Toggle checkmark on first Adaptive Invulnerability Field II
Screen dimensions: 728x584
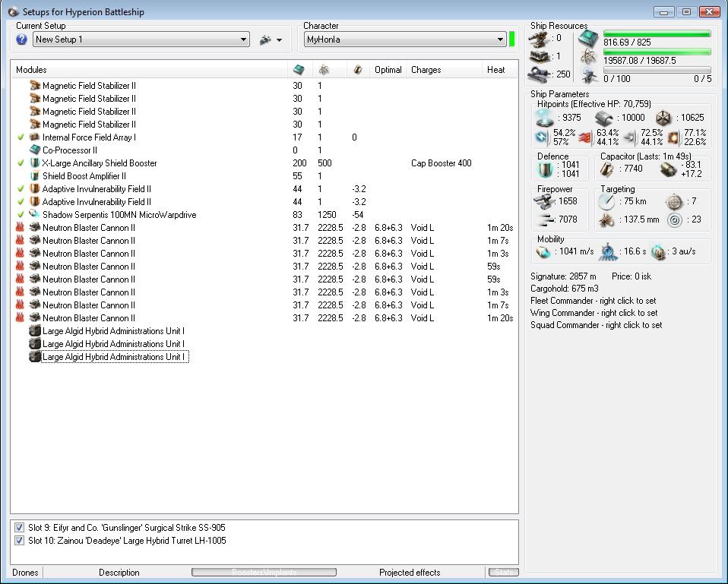(x=21, y=189)
